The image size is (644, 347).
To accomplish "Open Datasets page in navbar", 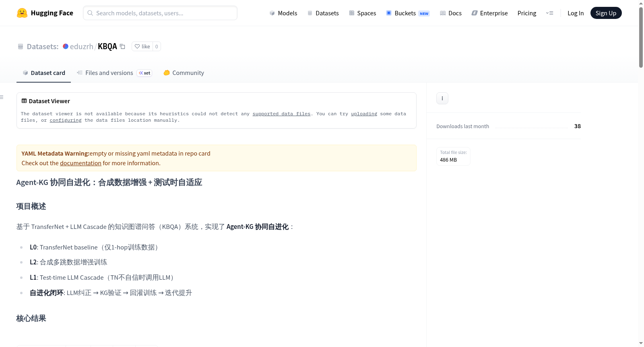I will tap(323, 13).
